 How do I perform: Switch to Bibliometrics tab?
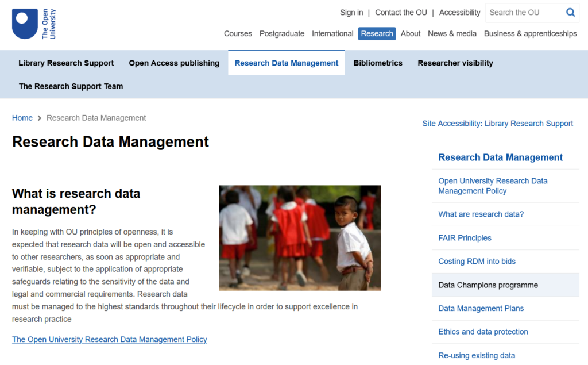pos(378,63)
